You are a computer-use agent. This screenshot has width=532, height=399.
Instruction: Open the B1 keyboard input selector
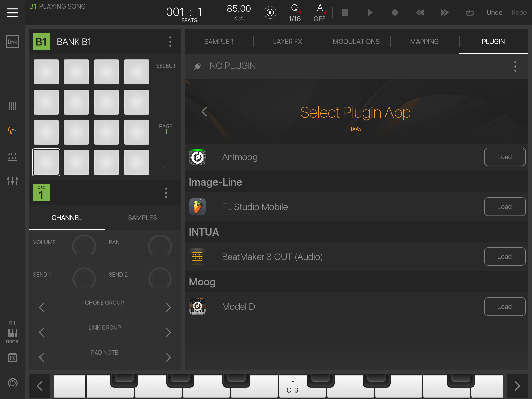(12, 332)
